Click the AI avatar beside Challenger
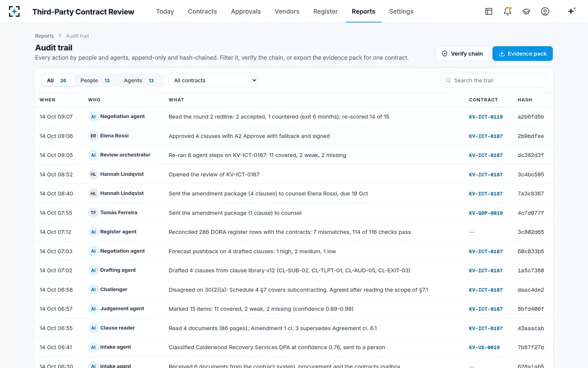This screenshot has height=368, width=588. pos(94,289)
